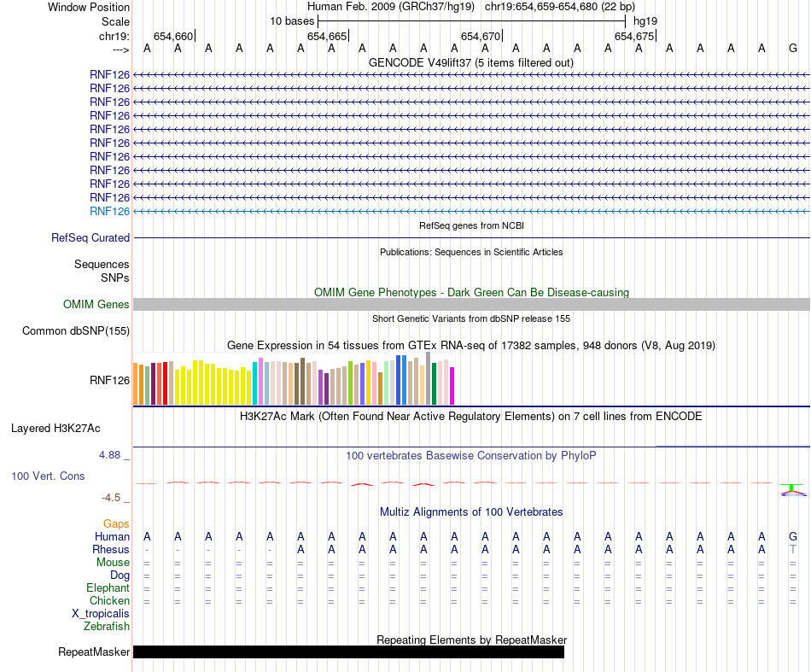Viewport: 811px width, 672px height.
Task: Click the 100 Vert. Cons track label
Action: point(48,476)
